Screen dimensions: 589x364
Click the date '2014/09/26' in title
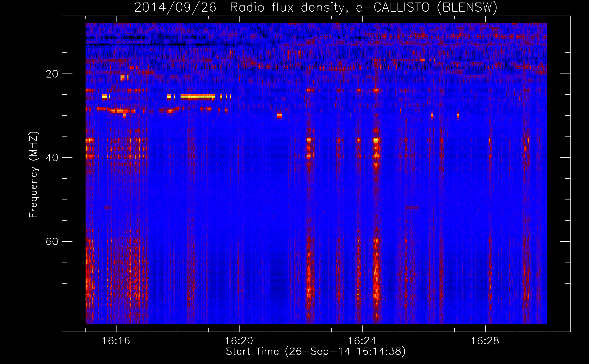tap(175, 8)
